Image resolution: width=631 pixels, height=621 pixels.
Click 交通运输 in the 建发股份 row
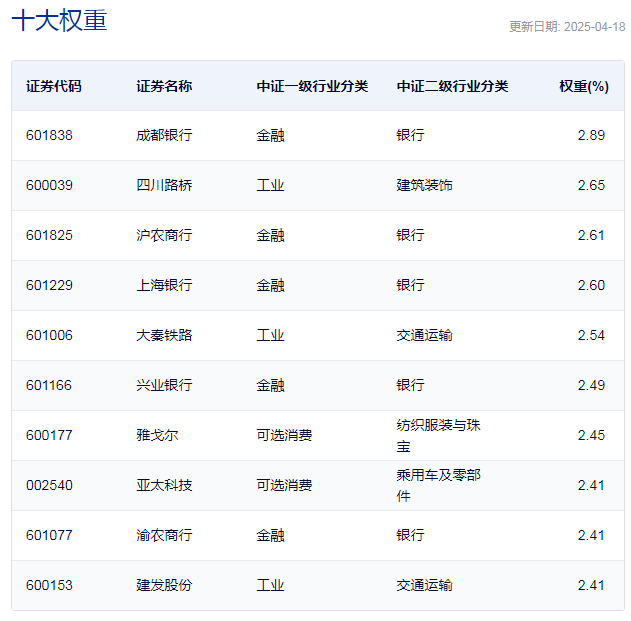coord(425,585)
